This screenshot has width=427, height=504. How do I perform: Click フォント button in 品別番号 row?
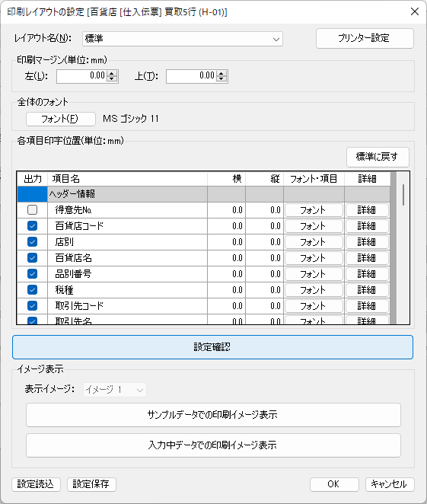pos(314,274)
